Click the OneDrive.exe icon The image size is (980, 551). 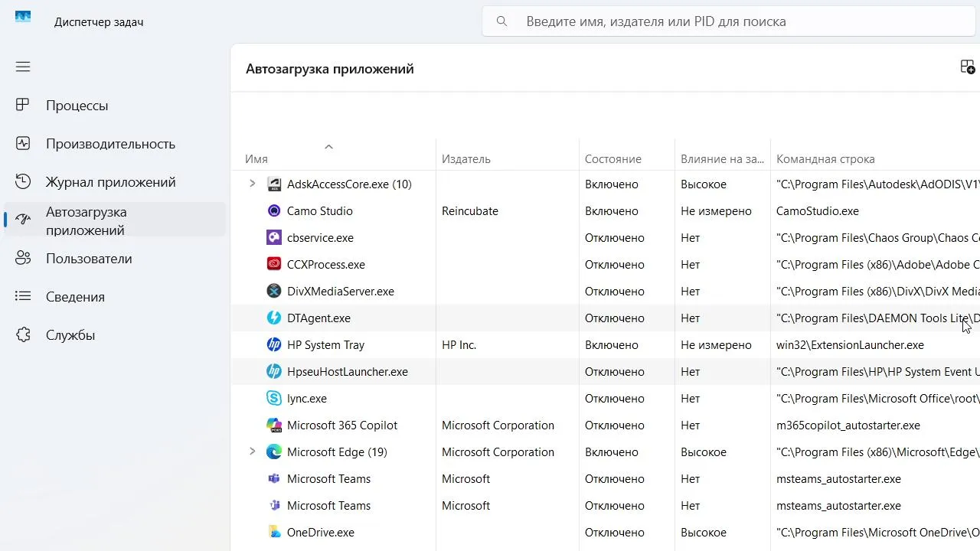[x=273, y=532]
